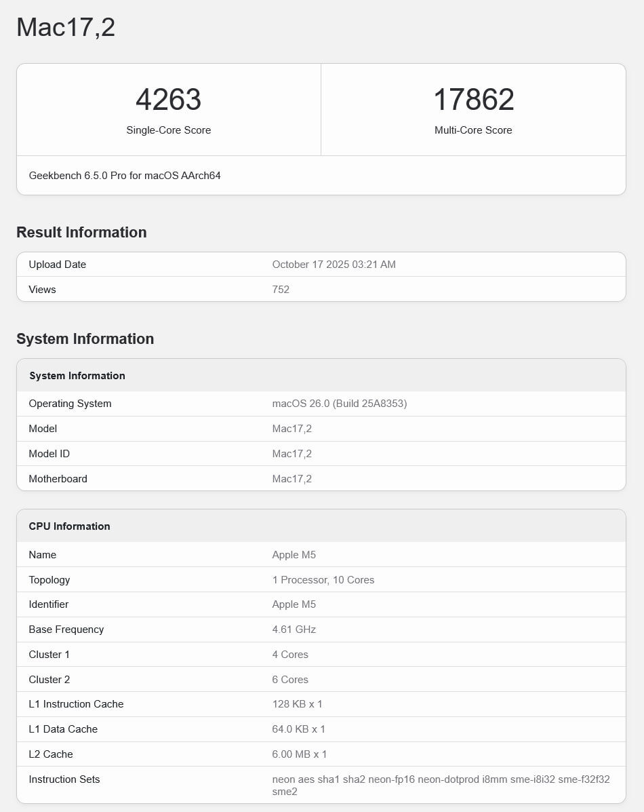
Task: Click the Upload Date label
Action: click(58, 265)
